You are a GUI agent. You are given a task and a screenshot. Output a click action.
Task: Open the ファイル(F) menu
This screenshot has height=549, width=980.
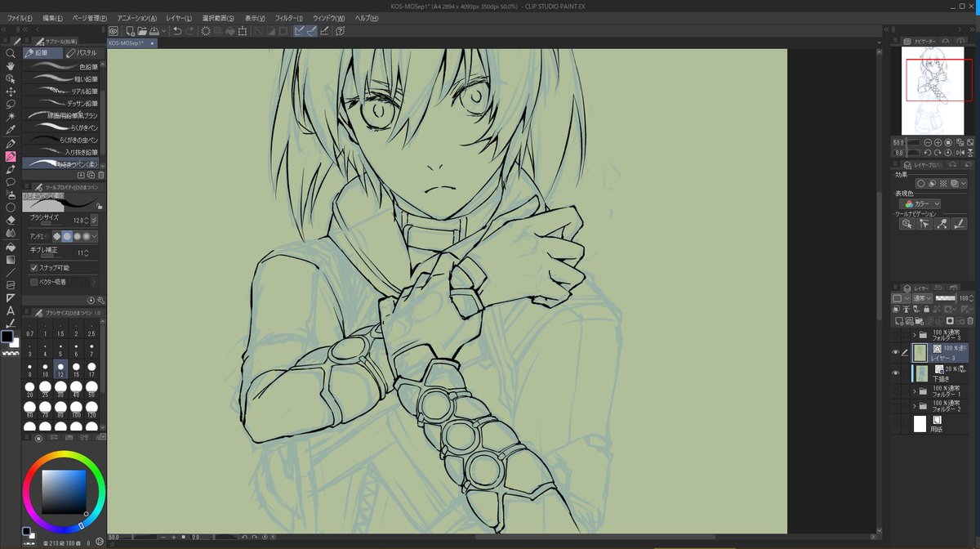(20, 18)
